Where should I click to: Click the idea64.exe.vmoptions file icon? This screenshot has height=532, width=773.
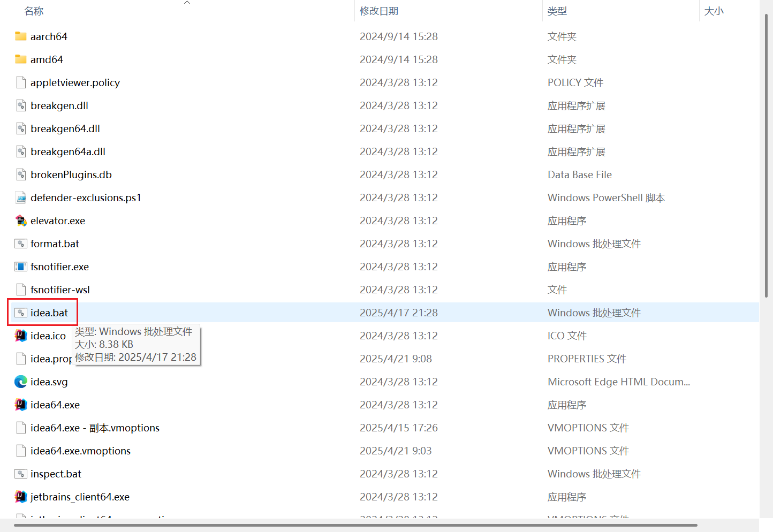[21, 451]
